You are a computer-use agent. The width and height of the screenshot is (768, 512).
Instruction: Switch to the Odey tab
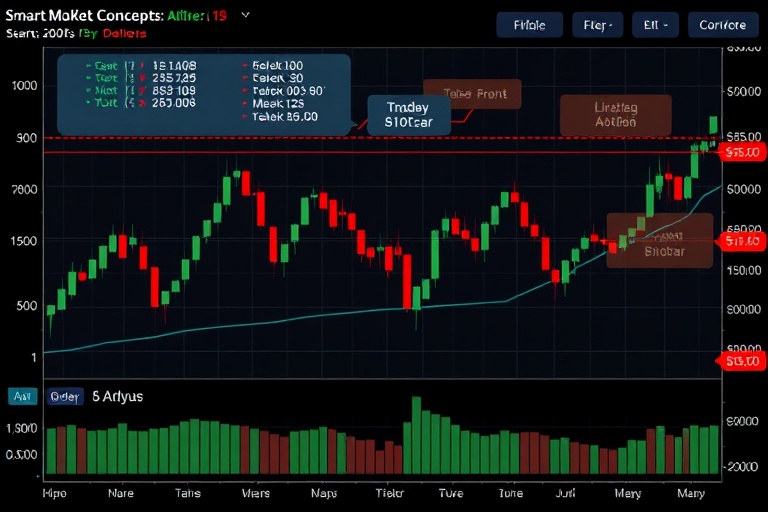(x=64, y=396)
